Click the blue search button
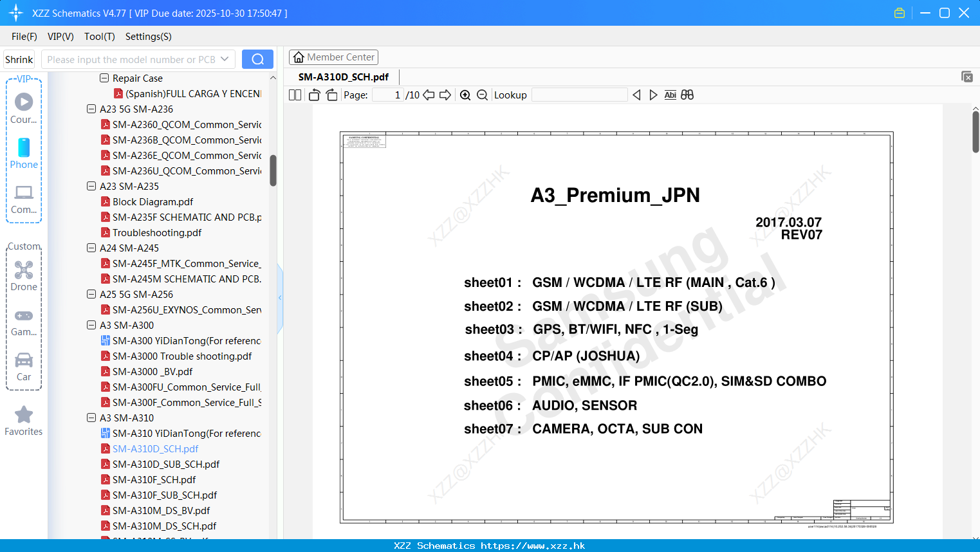Screen dimensions: 980x552 (x=257, y=59)
